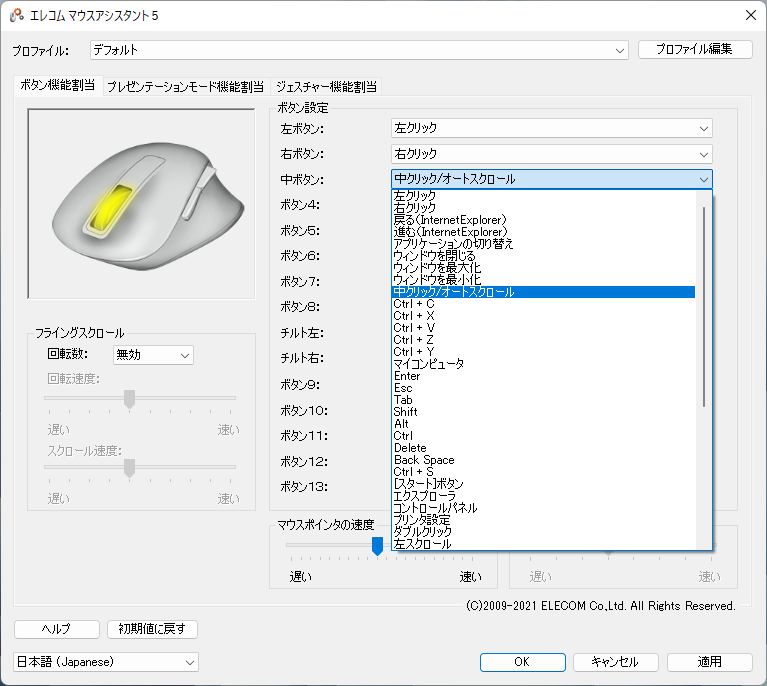Open the 日本語 (Japanese) language dropdown

[x=106, y=662]
